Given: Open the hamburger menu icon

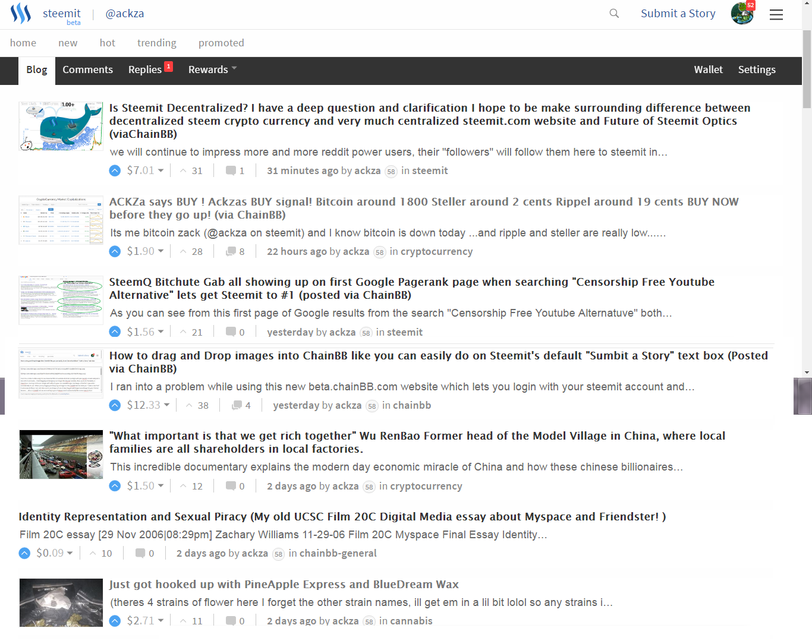Looking at the screenshot, I should pos(776,14).
